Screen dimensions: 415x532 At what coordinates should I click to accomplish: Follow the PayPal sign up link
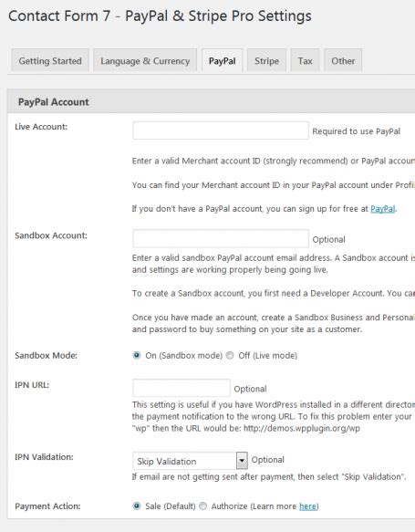click(x=383, y=209)
